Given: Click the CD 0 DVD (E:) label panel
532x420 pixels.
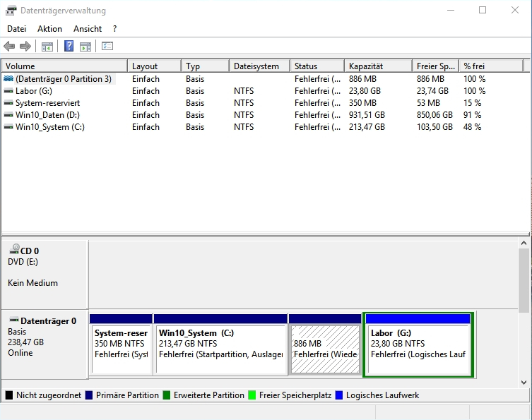Looking at the screenshot, I should pos(45,274).
